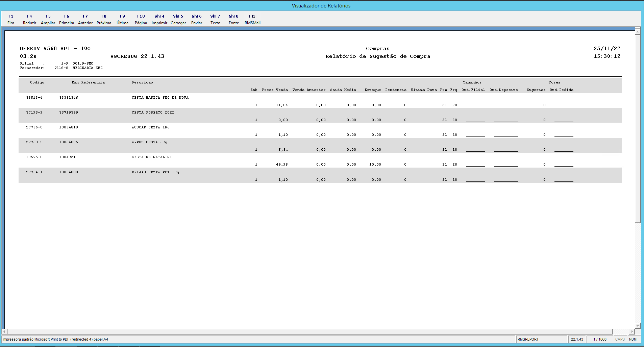Click product code 19575-8
The image size is (644, 347).
[34, 157]
